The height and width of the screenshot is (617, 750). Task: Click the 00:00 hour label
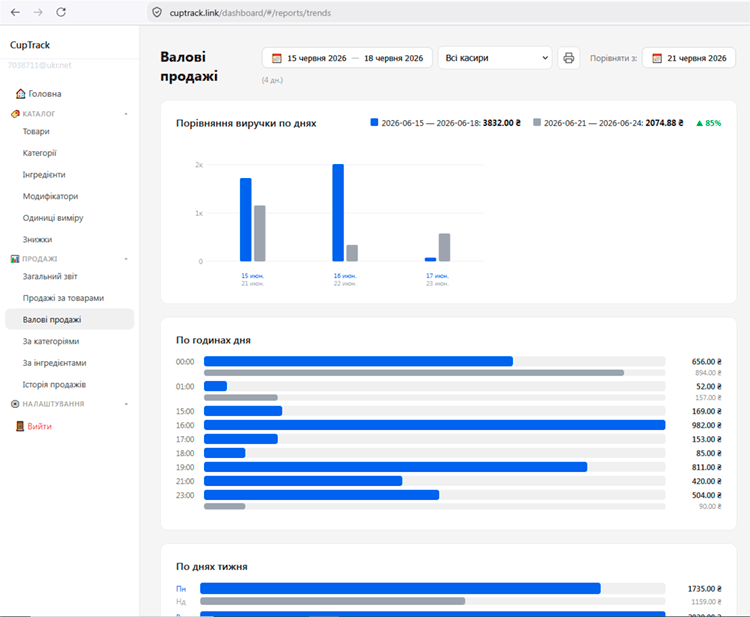coord(185,362)
